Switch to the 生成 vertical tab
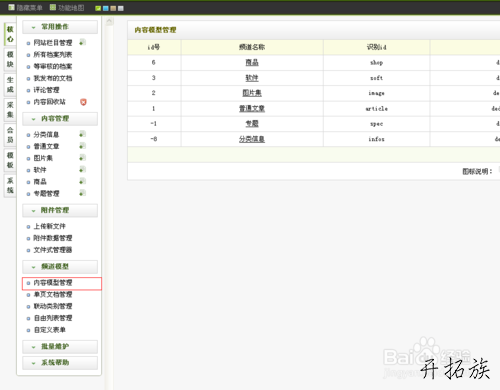Screen dimensions: 500x390 pos(10,85)
